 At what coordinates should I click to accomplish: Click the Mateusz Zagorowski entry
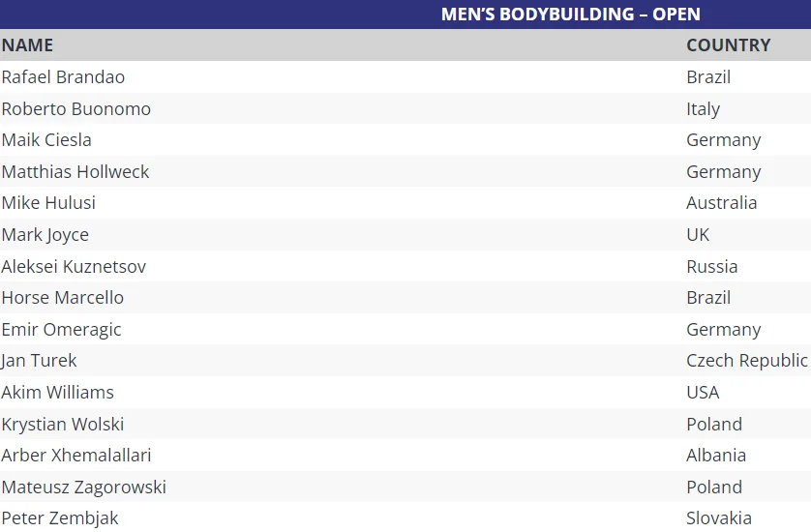tap(83, 487)
